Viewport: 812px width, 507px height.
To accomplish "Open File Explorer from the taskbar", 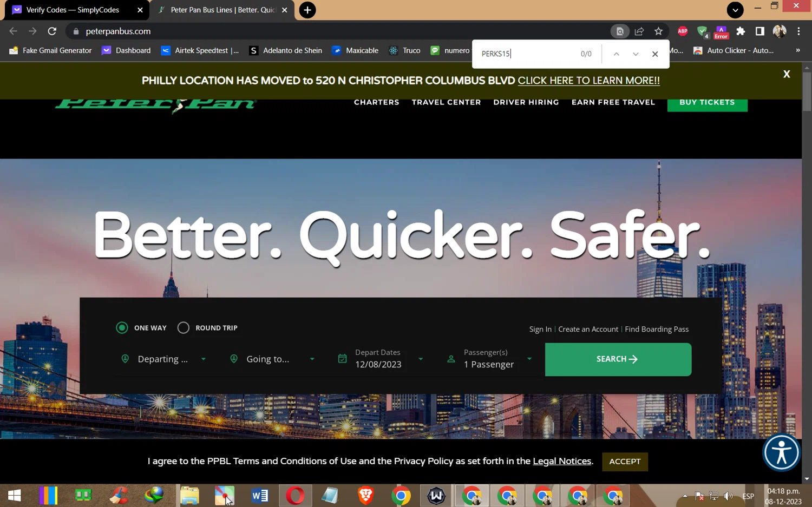I will click(x=189, y=496).
